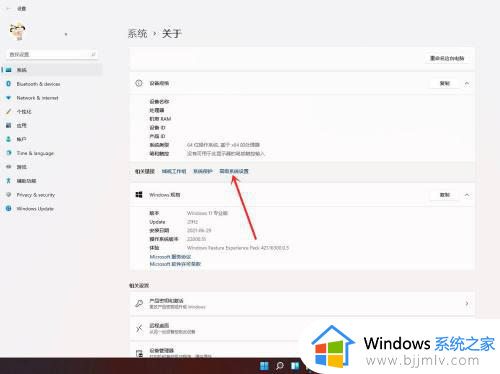The image size is (500, 374).
Task: Go back with the Settings back arrow
Action: 8,9
